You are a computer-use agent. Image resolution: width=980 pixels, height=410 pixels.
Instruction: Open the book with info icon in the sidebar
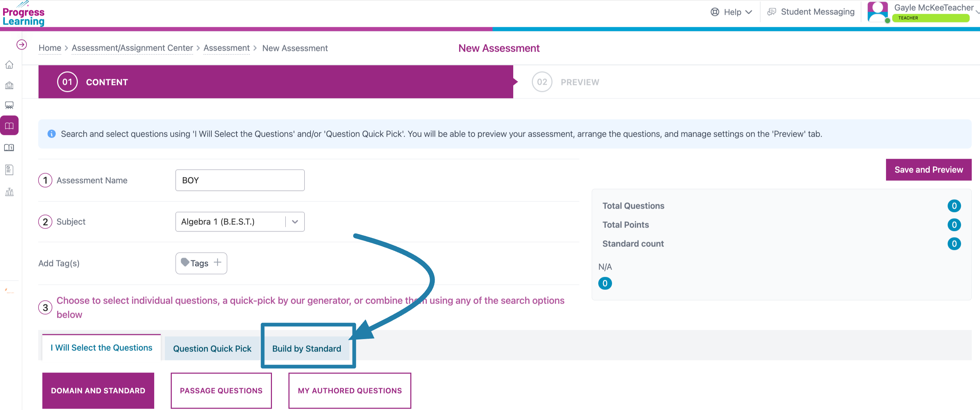(10, 148)
